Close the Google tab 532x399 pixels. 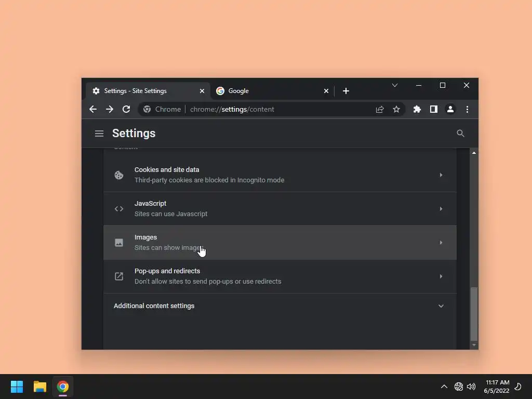pyautogui.click(x=326, y=91)
